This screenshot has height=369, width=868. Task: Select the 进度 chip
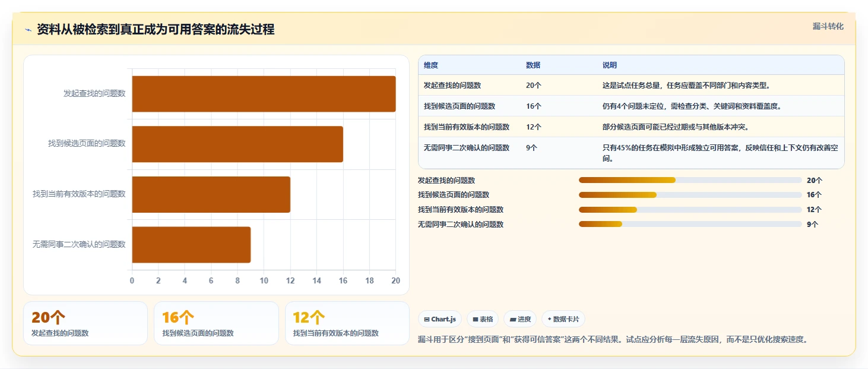click(520, 319)
